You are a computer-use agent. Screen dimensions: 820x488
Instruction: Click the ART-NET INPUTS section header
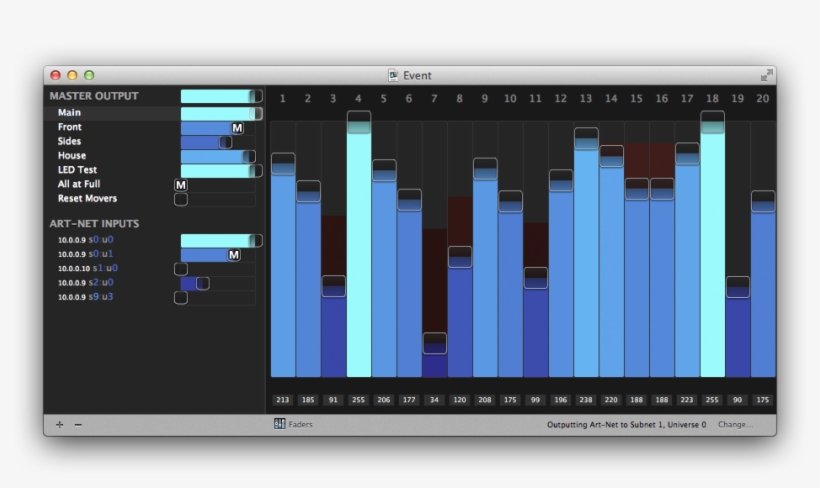click(x=95, y=224)
